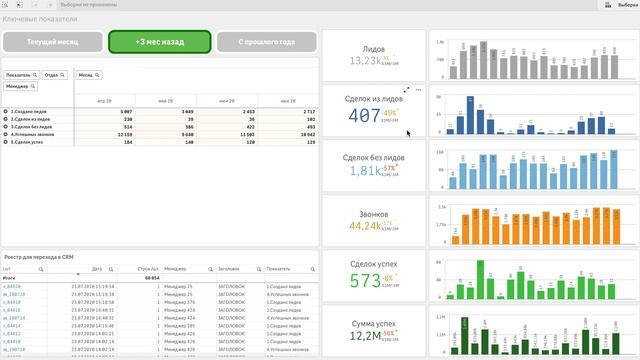Image resolution: width=640 pixels, height=360 pixels.
Task: Expand the 4.Успешных звонков pivot row
Action: click(6, 134)
